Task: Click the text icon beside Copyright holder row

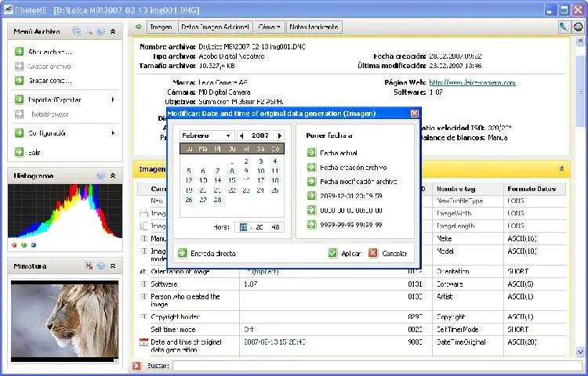Action: tap(143, 316)
